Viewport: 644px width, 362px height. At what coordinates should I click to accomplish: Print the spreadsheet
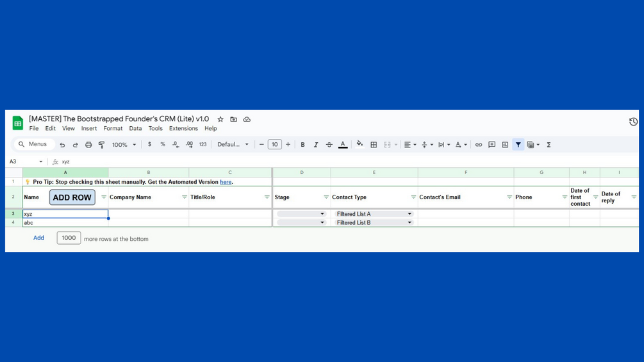click(88, 145)
